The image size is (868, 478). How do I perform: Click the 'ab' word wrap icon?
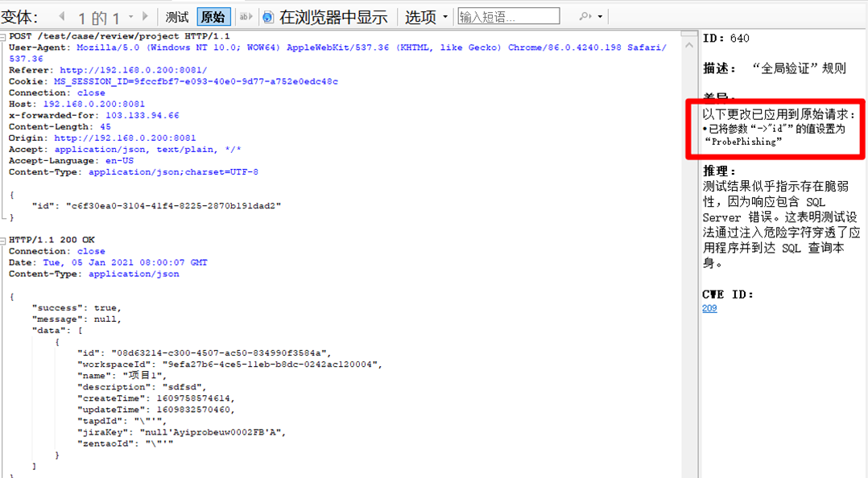tap(246, 17)
